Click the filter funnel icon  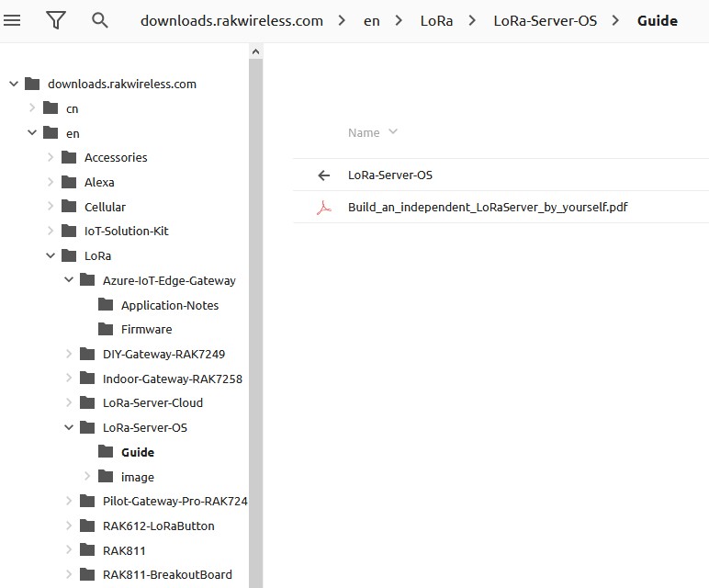point(56,20)
